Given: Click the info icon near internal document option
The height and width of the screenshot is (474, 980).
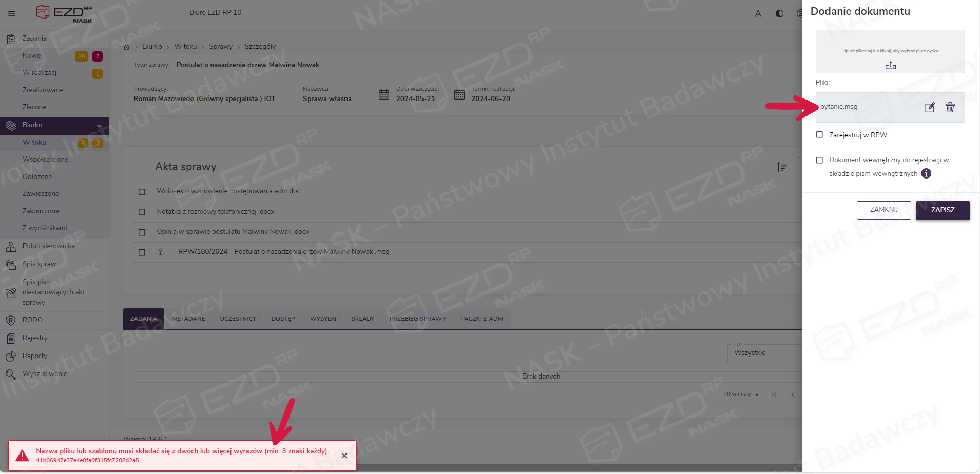Looking at the screenshot, I should pyautogui.click(x=926, y=173).
